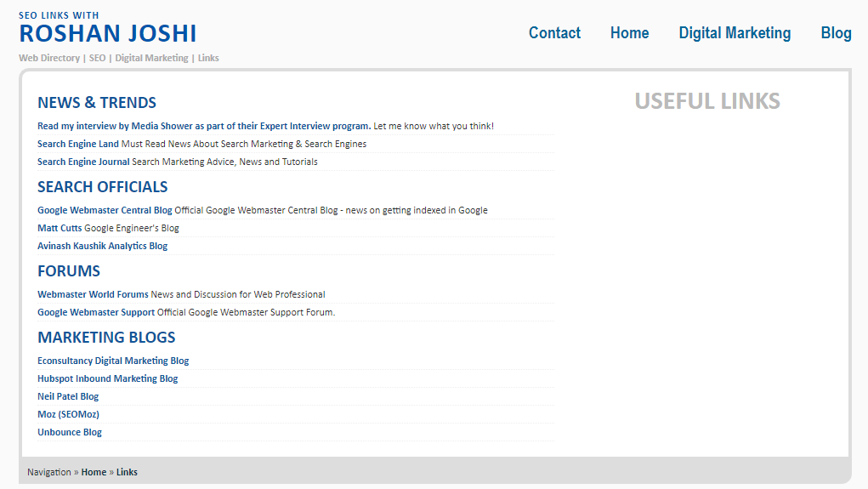Click 'Search Marketing Advice, News and Tutorials' text
Viewport: 868px width, 489px height.
click(224, 162)
